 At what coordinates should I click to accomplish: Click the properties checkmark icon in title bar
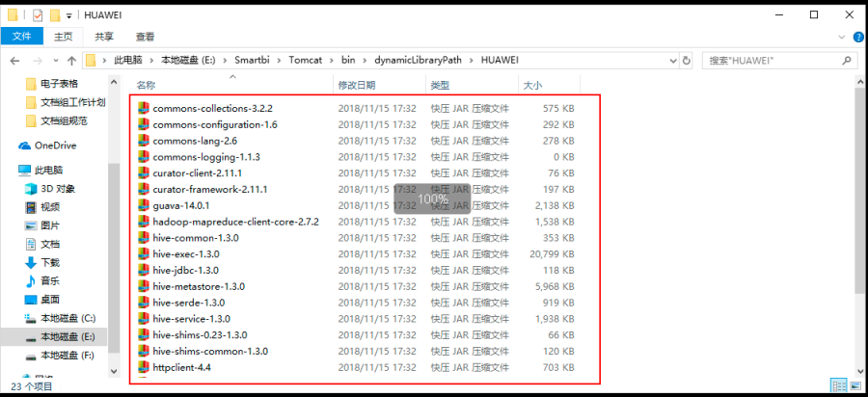[37, 15]
